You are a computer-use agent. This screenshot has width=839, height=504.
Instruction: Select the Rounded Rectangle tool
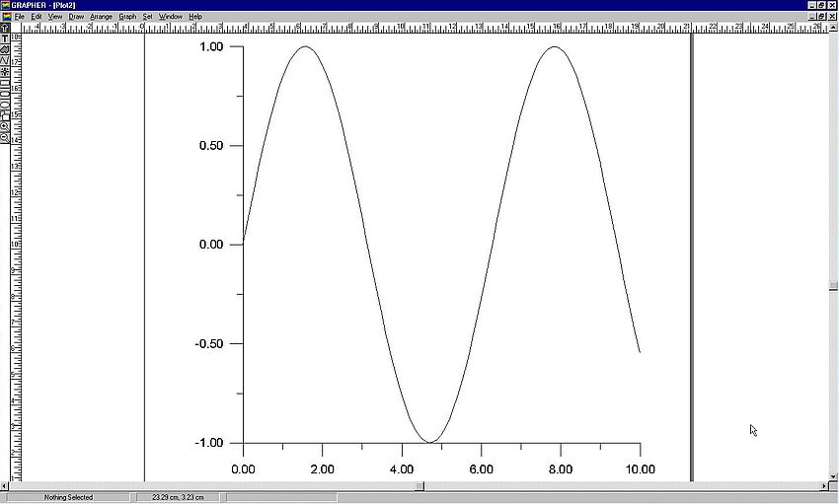coord(5,94)
